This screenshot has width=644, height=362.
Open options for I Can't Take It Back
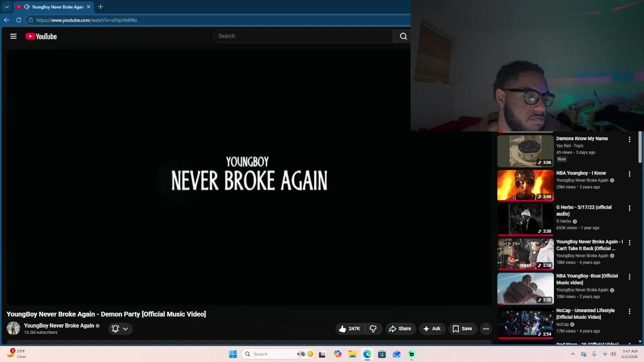point(629,242)
